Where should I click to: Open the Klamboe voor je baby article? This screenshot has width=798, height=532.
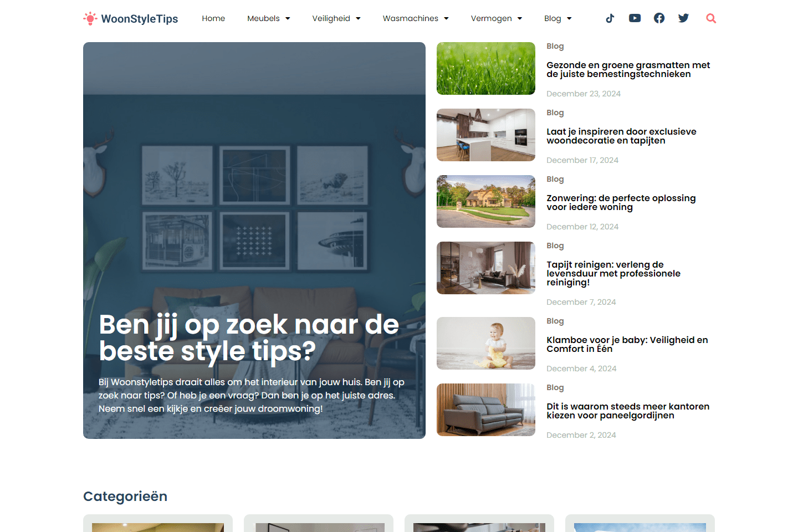pos(627,344)
